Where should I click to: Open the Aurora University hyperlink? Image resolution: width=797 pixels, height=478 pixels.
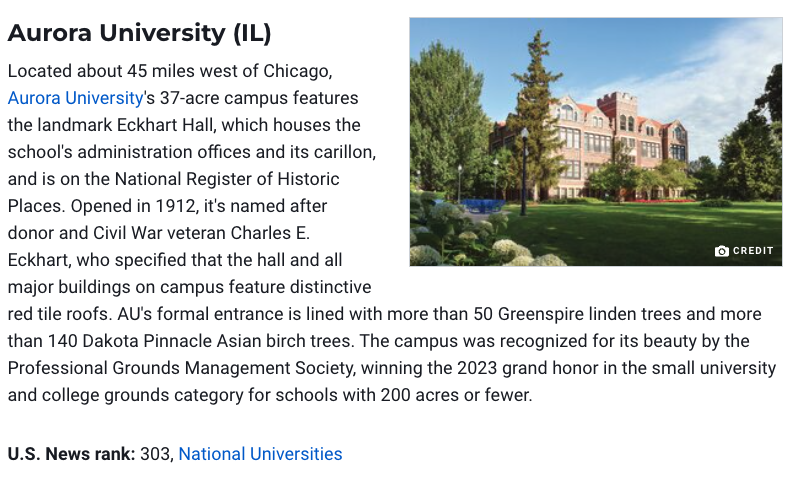pyautogui.click(x=75, y=98)
